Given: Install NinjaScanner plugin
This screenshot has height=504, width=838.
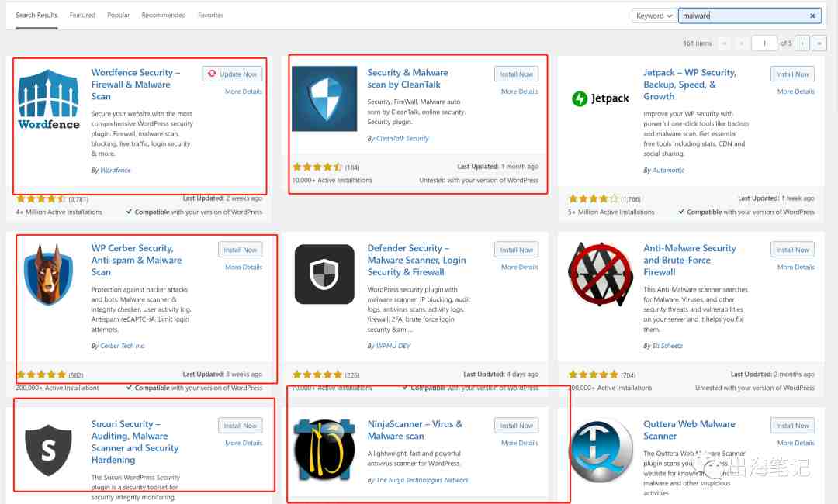Looking at the screenshot, I should coord(516,426).
